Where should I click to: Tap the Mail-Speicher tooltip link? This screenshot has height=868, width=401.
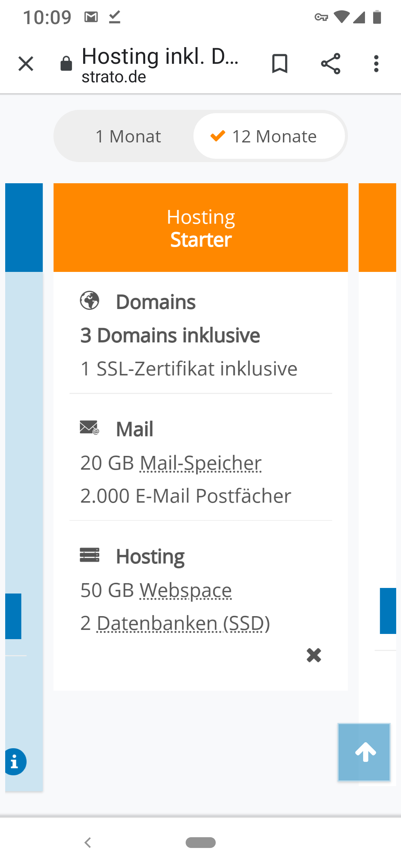(200, 463)
